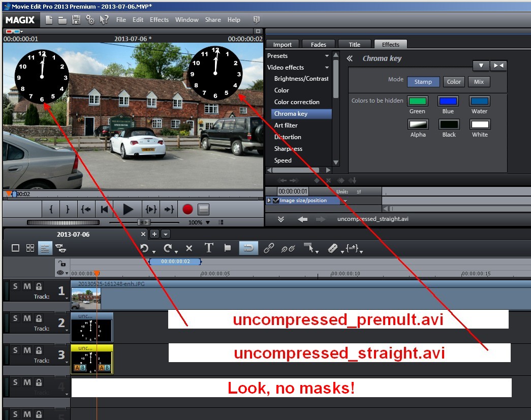Screen dimensions: 531x420
Task: Expand panel with double down chevron
Action: coord(280,219)
